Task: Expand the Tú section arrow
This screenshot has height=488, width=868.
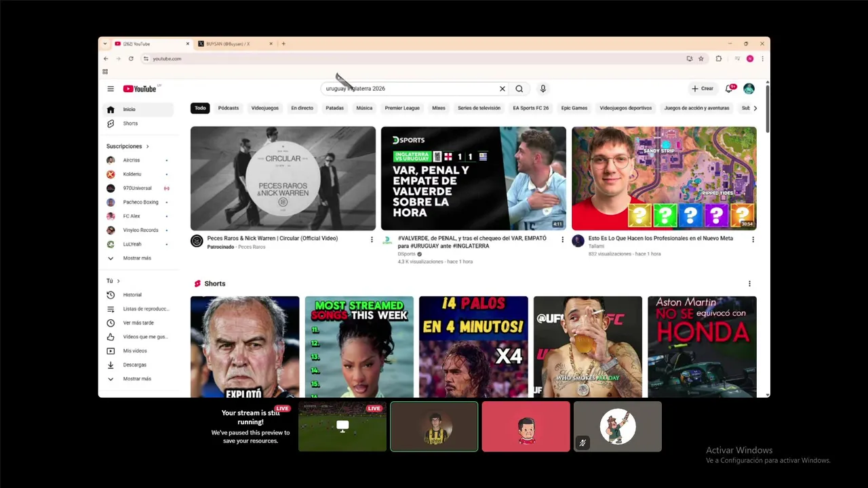Action: click(x=118, y=281)
